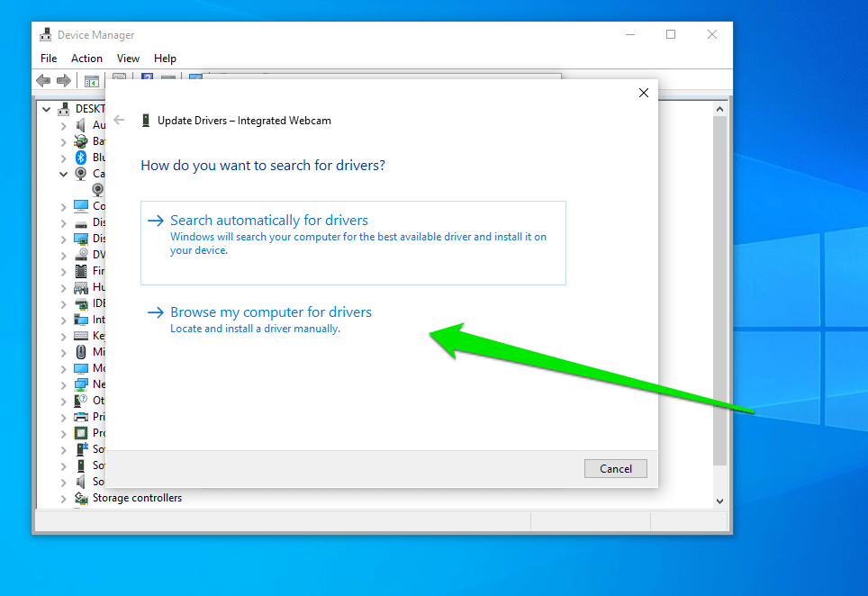868x596 pixels.
Task: Select the Network adapters icon
Action: tap(81, 384)
